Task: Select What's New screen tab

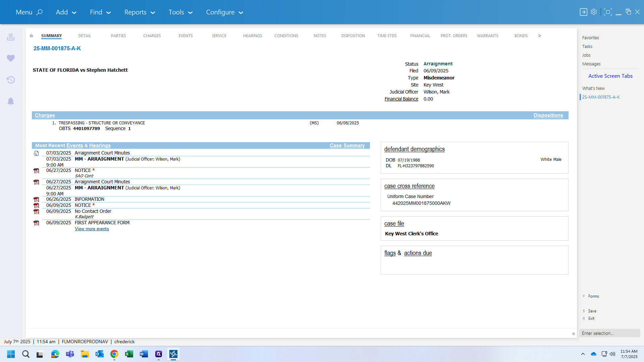Action: pos(593,88)
